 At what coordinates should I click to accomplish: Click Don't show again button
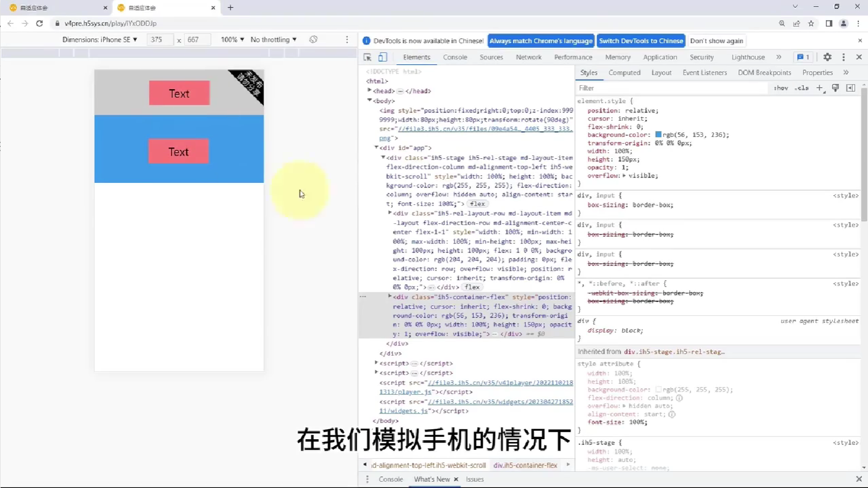[x=717, y=40]
